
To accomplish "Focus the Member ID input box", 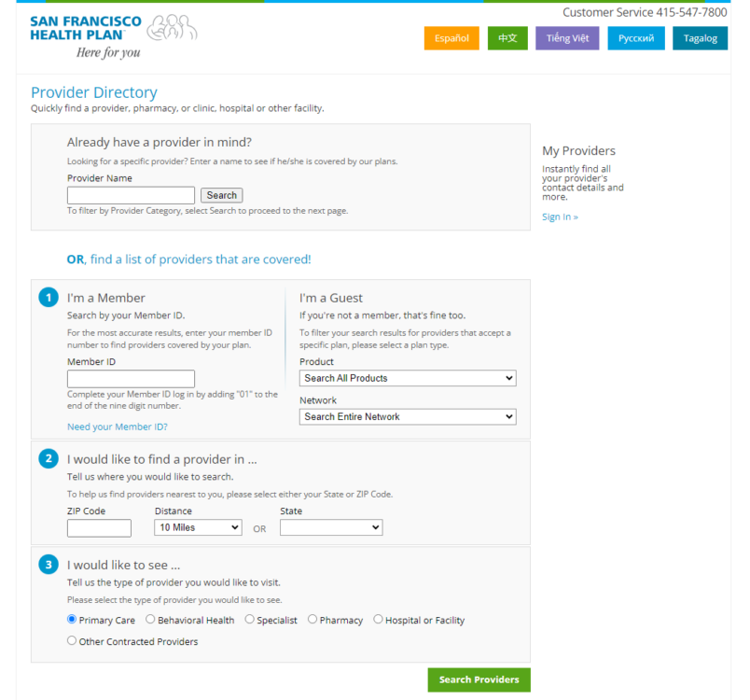I will (x=131, y=379).
